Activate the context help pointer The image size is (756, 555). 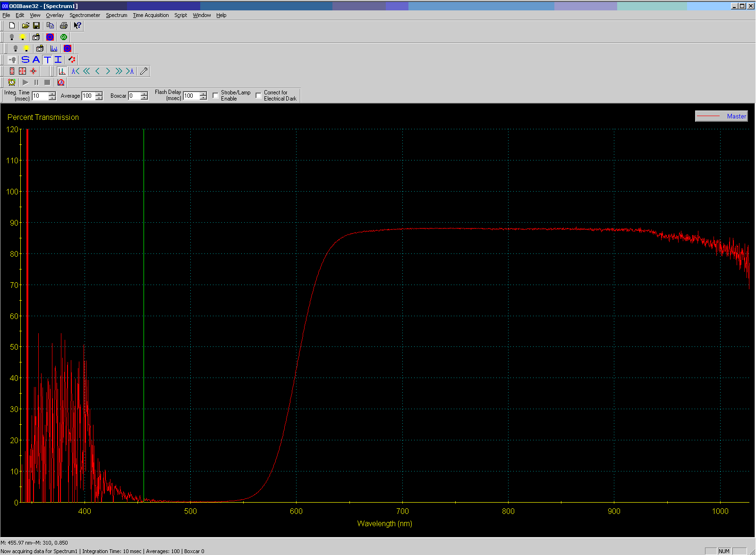(x=77, y=25)
